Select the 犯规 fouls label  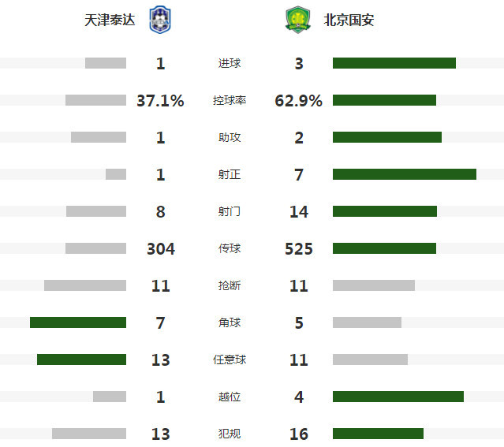[230, 434]
